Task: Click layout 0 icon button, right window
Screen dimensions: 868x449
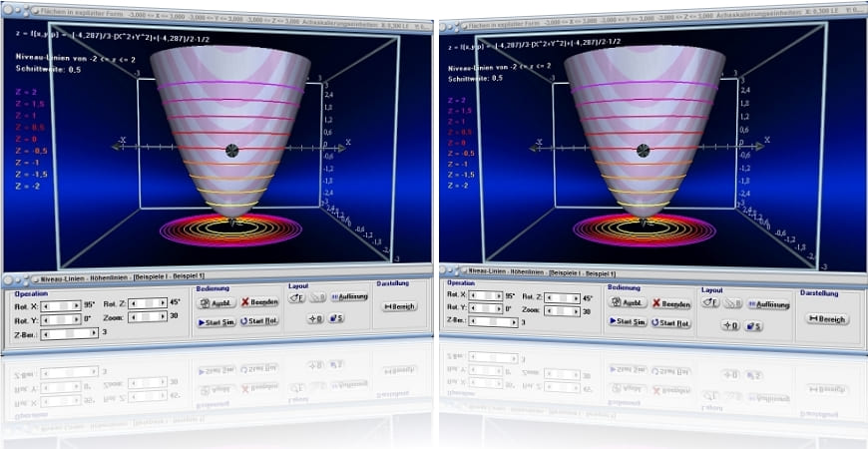Action: (730, 325)
